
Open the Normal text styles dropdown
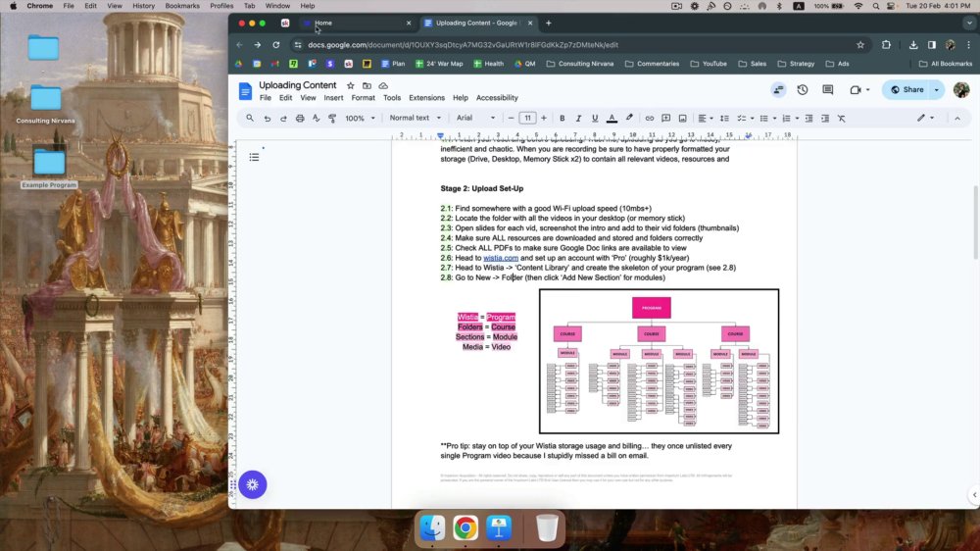click(415, 118)
